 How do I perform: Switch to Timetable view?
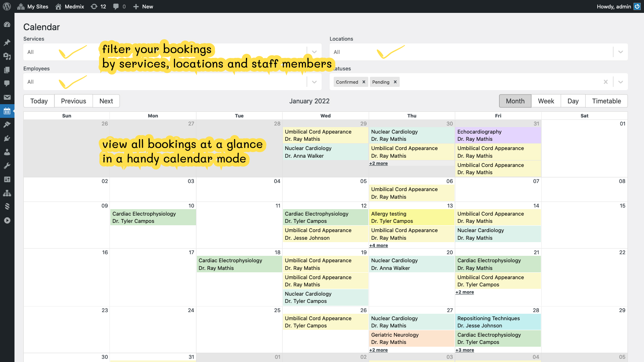[607, 101]
